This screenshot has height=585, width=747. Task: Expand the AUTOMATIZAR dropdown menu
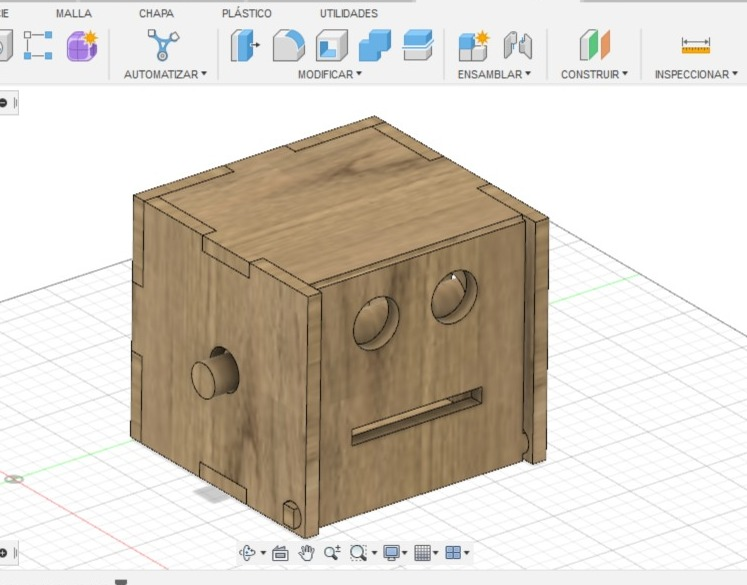coord(165,74)
